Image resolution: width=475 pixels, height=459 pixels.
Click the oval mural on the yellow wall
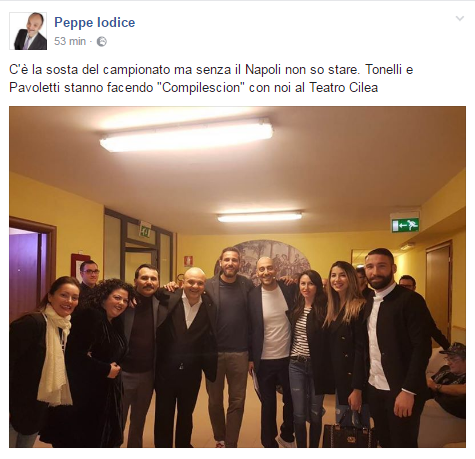[272, 258]
